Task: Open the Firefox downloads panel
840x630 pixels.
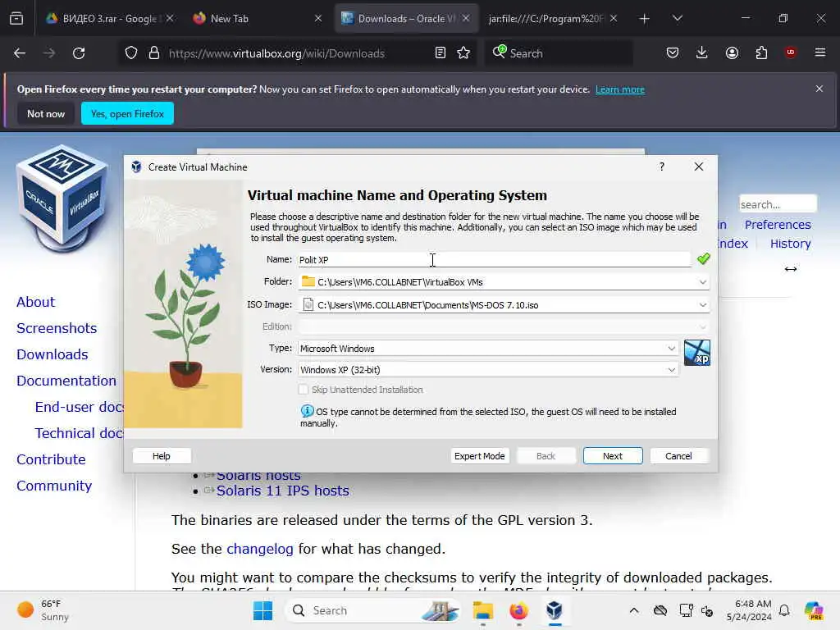Action: click(x=702, y=53)
